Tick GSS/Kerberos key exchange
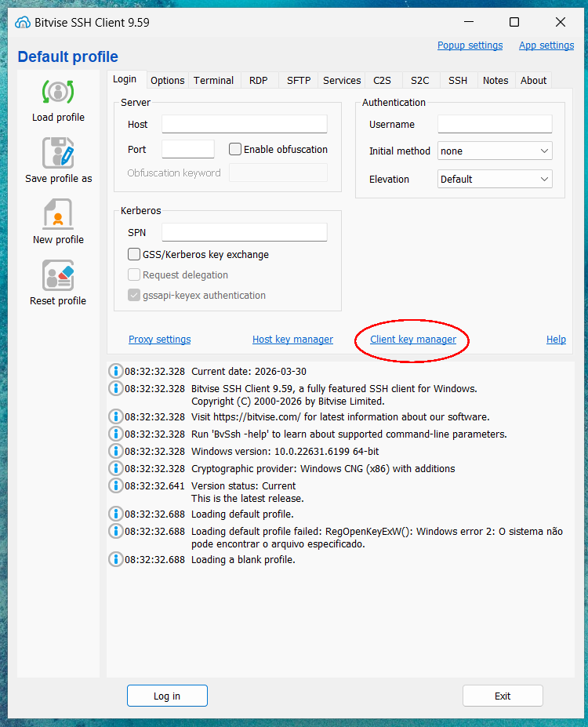The height and width of the screenshot is (727, 588). point(134,254)
